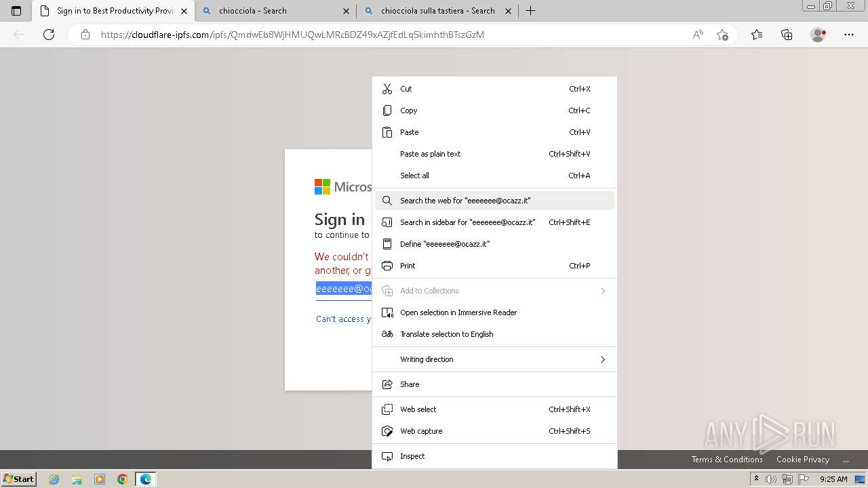This screenshot has width=868, height=488.
Task: Click the Copy icon in context menu
Action: [387, 110]
